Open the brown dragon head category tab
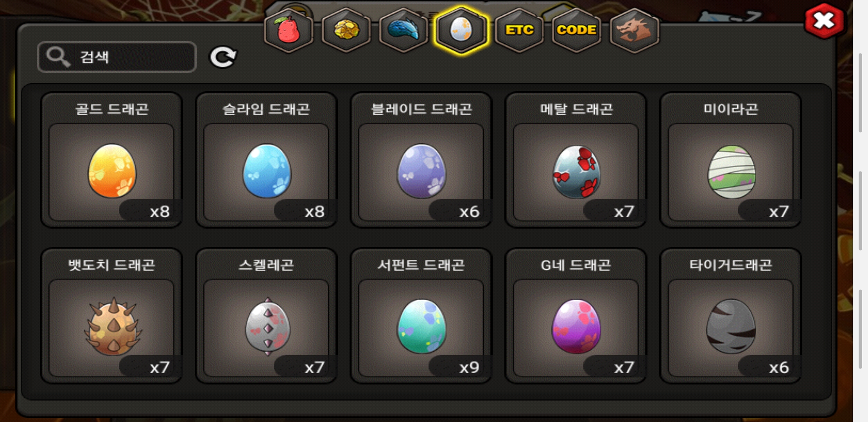Viewport: 868px width, 422px height. 634,30
